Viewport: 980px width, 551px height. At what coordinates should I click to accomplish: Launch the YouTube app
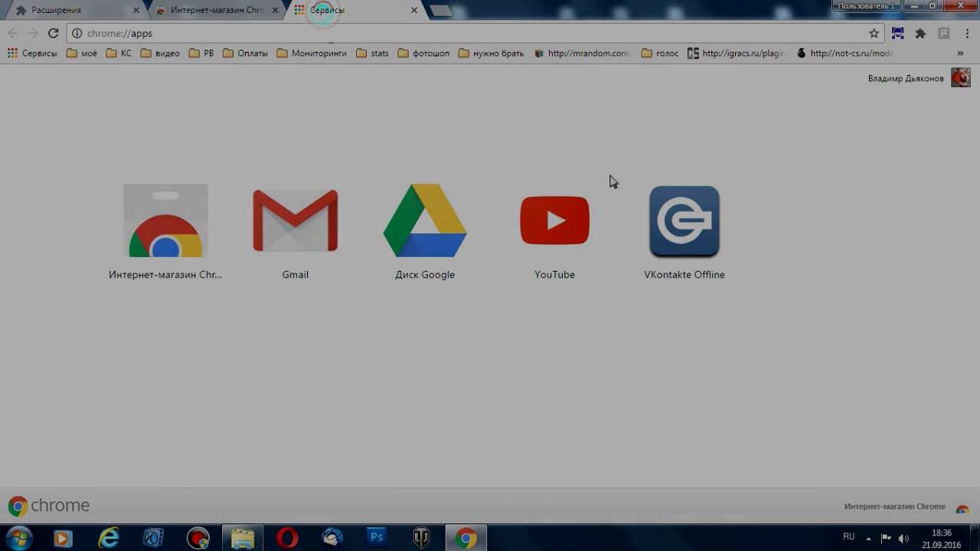554,220
